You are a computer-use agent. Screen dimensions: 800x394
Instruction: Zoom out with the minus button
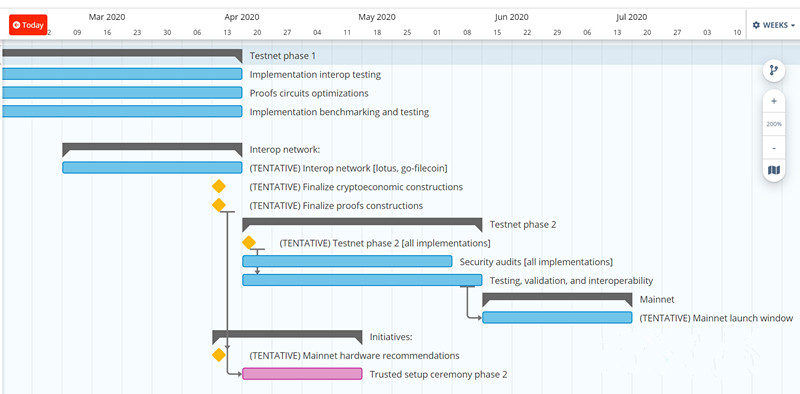tap(773, 148)
